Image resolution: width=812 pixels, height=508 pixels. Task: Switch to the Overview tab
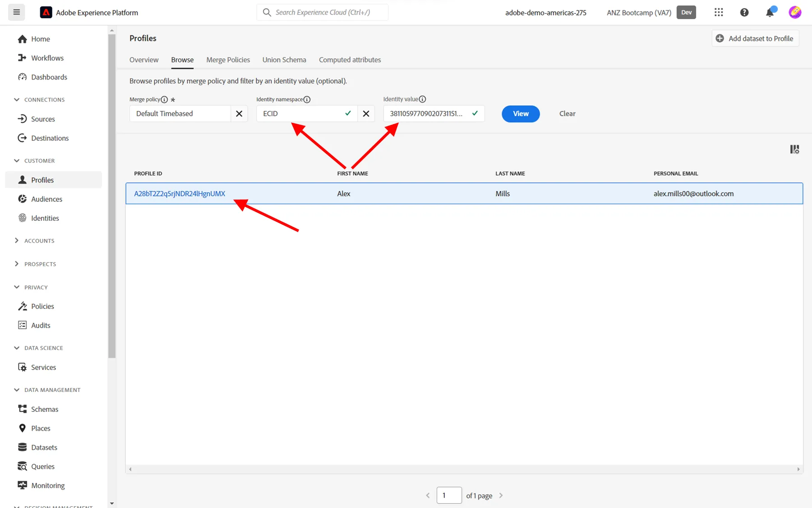144,60
